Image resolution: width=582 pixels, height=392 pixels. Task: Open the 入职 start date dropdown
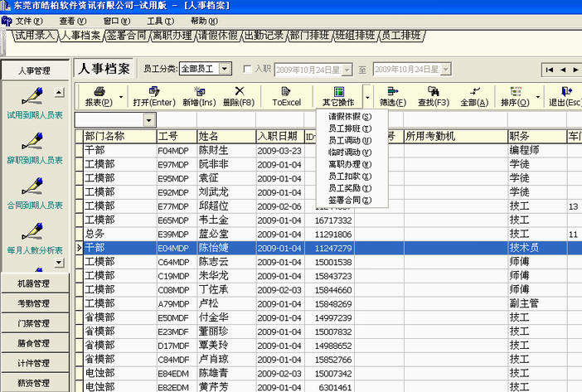click(x=347, y=70)
